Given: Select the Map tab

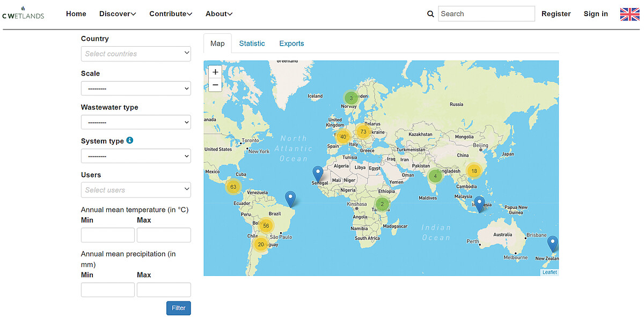Looking at the screenshot, I should click(x=217, y=43).
